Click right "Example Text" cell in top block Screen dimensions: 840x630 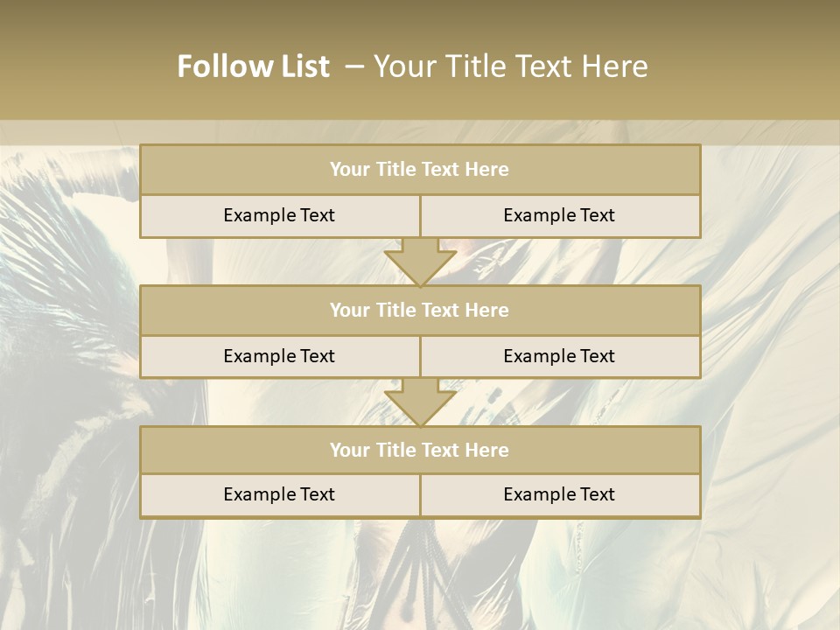pyautogui.click(x=559, y=215)
